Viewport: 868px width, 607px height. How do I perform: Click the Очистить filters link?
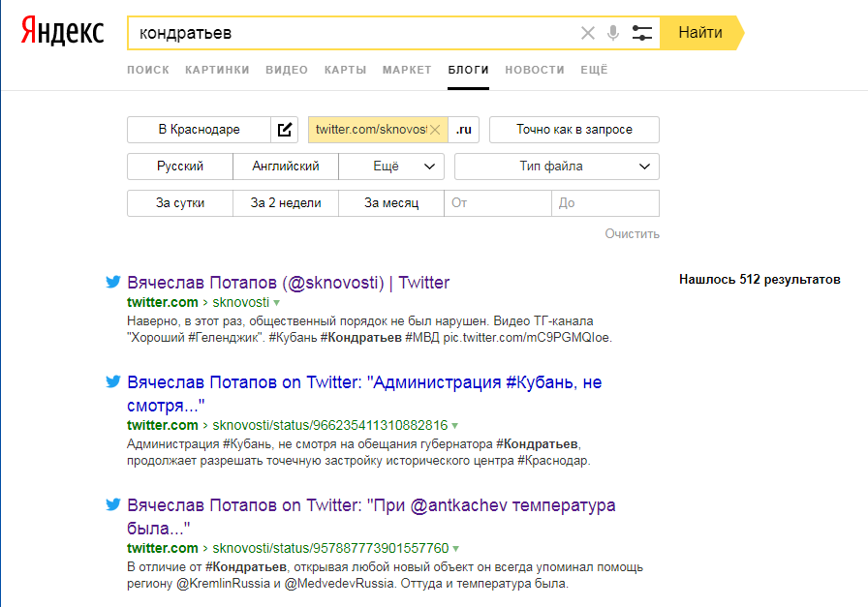pos(632,233)
